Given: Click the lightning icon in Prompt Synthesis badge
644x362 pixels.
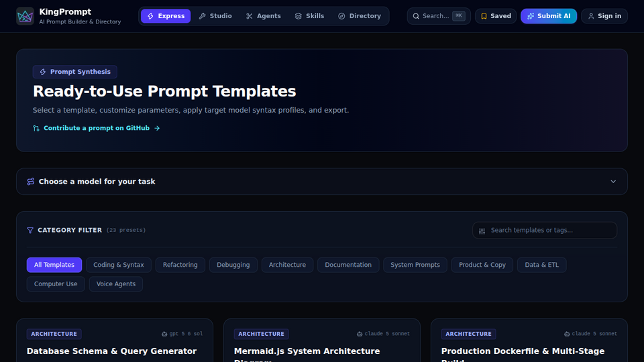Looking at the screenshot, I should click(x=43, y=72).
